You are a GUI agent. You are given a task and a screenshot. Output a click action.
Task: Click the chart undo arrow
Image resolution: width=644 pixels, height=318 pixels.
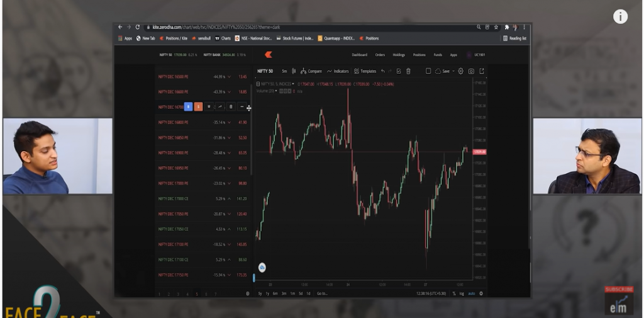pyautogui.click(x=383, y=71)
